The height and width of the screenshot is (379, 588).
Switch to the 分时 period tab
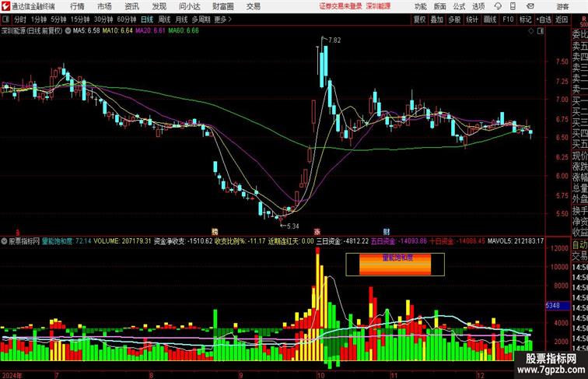pyautogui.click(x=20, y=19)
